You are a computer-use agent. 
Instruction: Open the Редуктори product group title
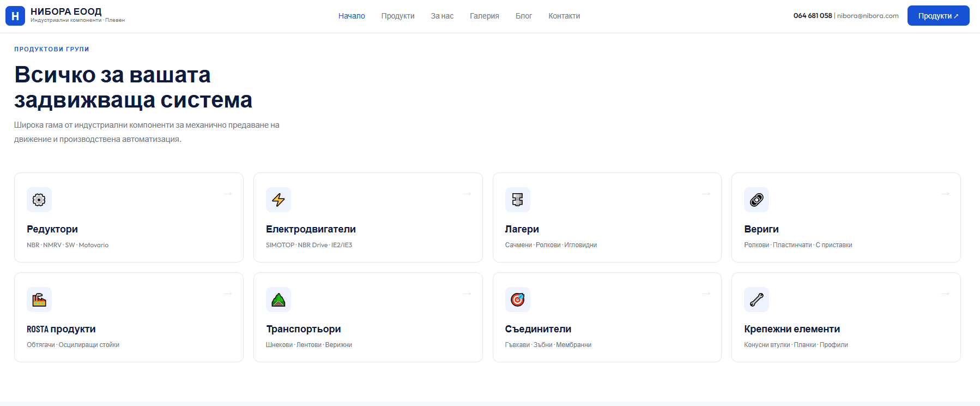click(52, 229)
